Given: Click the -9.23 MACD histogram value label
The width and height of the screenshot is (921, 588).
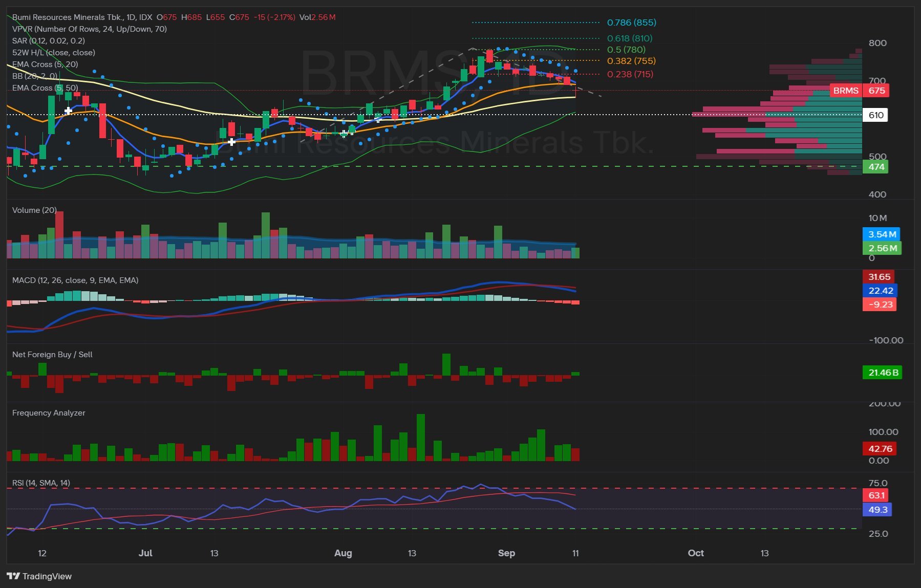Looking at the screenshot, I should 879,304.
